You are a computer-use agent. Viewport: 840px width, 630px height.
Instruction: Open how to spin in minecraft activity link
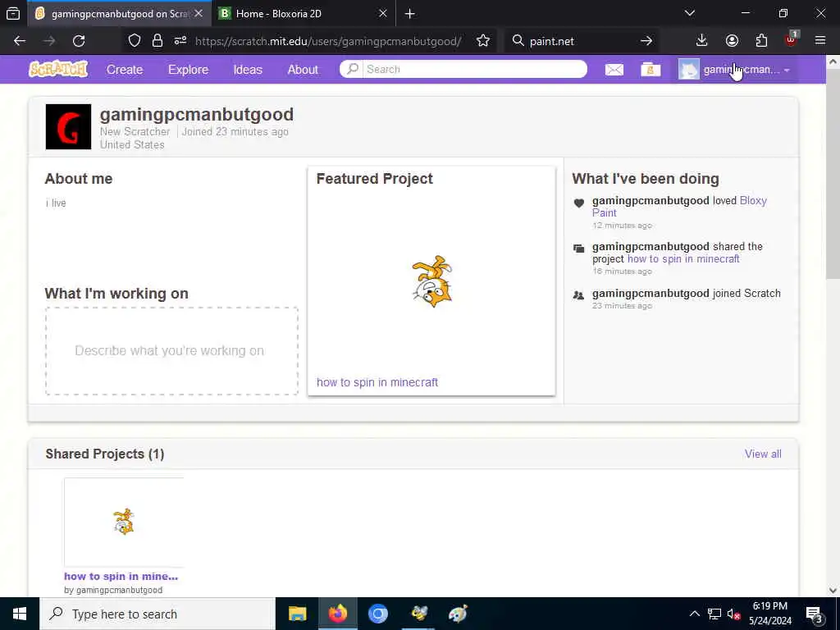683,258
